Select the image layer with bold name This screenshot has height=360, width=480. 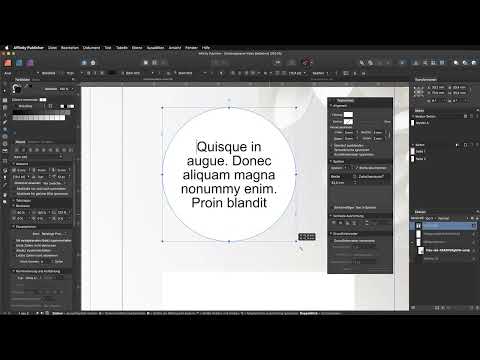click(x=447, y=250)
